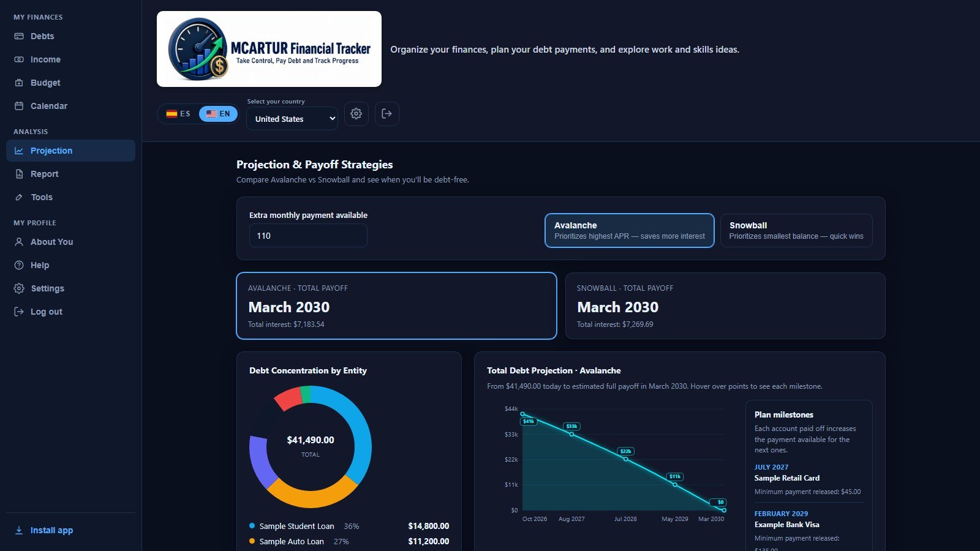Click the Tools wrench icon
Image resolution: width=980 pixels, height=551 pixels.
[x=19, y=197]
